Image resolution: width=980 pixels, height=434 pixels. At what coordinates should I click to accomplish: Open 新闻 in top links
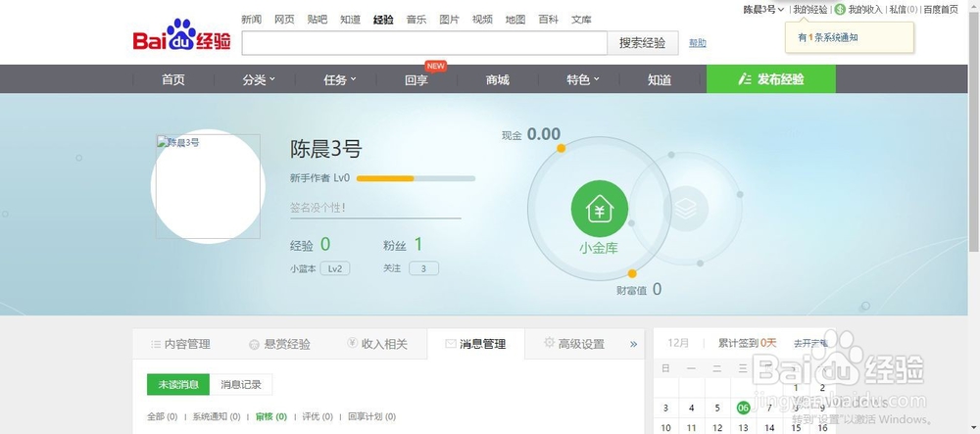tap(251, 20)
